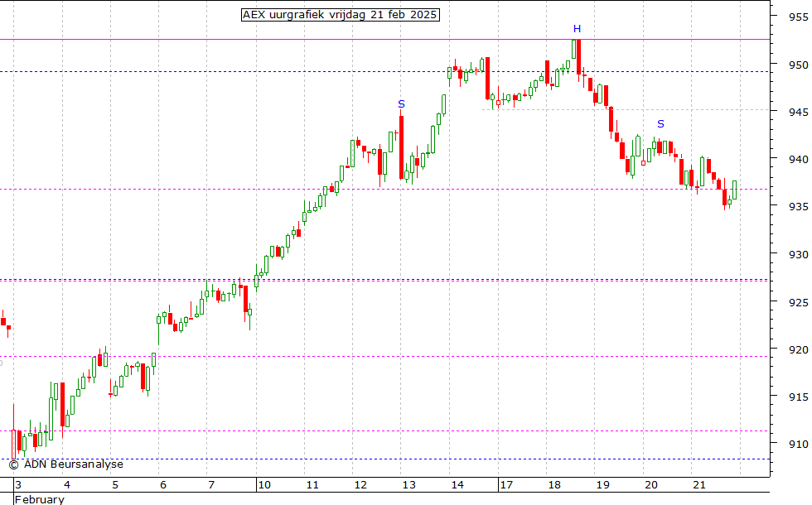Viewport: 812px width, 505px height.
Task: Click the 910 price axis label
Action: point(798,444)
